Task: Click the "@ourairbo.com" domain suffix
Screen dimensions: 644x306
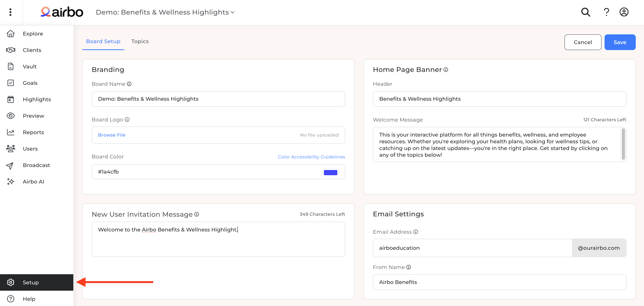Action: point(599,248)
